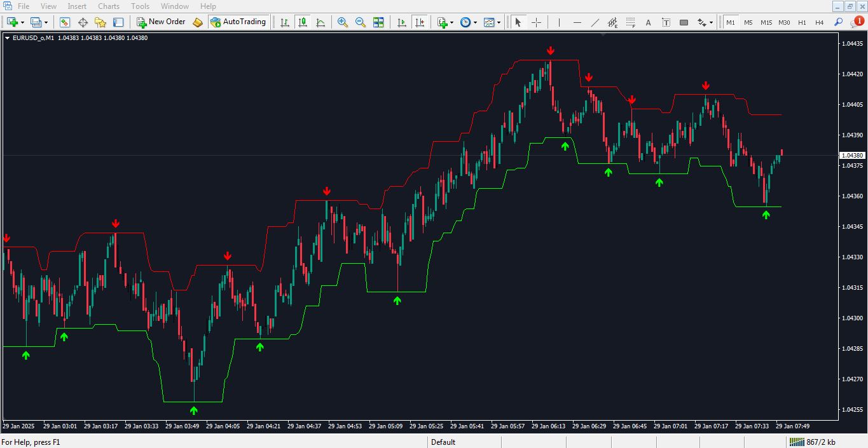Expand the Periods dropdown arrow
868x448 pixels.
click(x=475, y=22)
